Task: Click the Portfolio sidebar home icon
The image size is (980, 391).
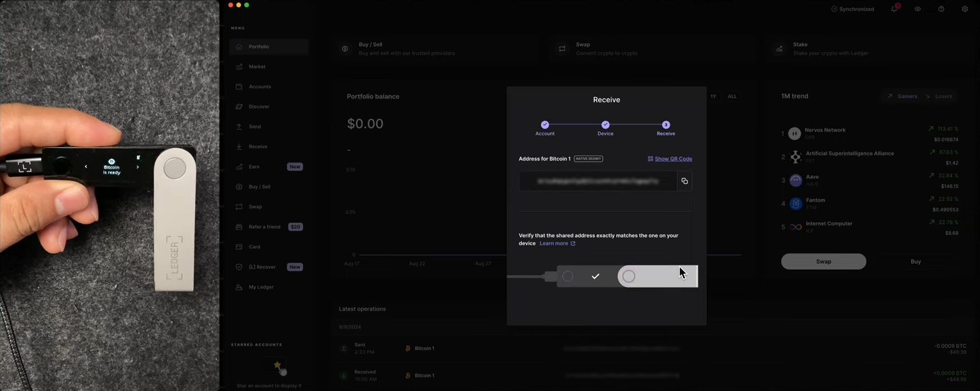Action: [239, 47]
